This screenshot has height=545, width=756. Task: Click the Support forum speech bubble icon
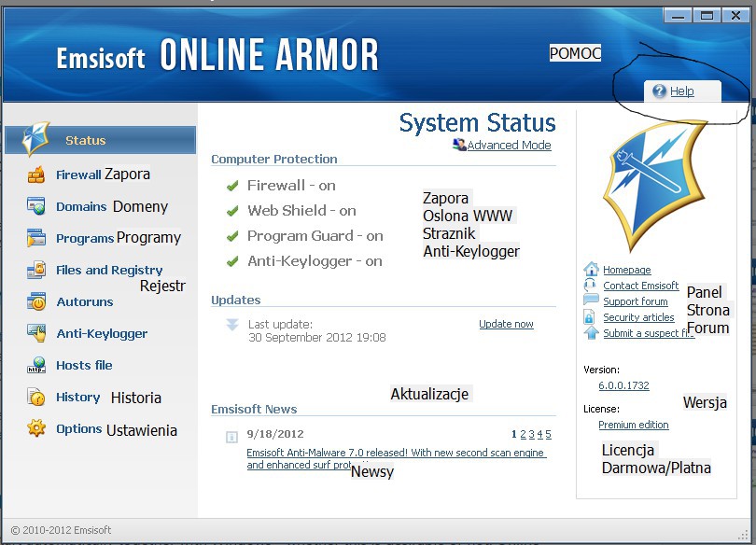tap(591, 300)
